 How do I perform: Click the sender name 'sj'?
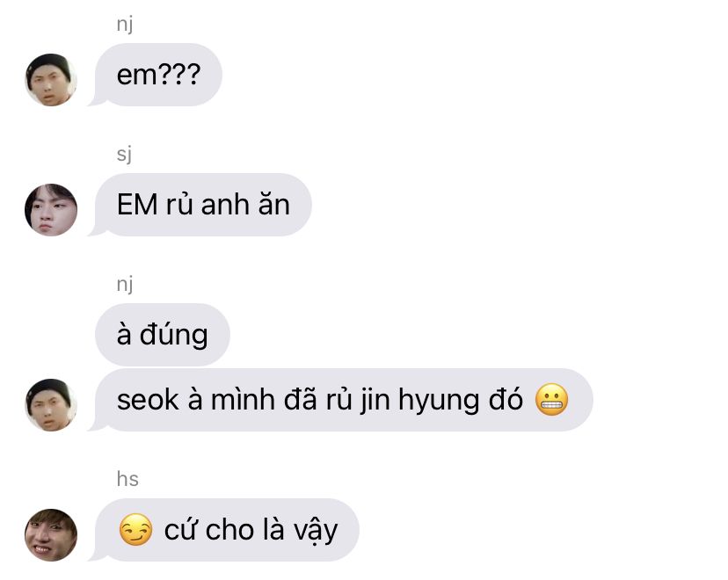[x=124, y=154]
